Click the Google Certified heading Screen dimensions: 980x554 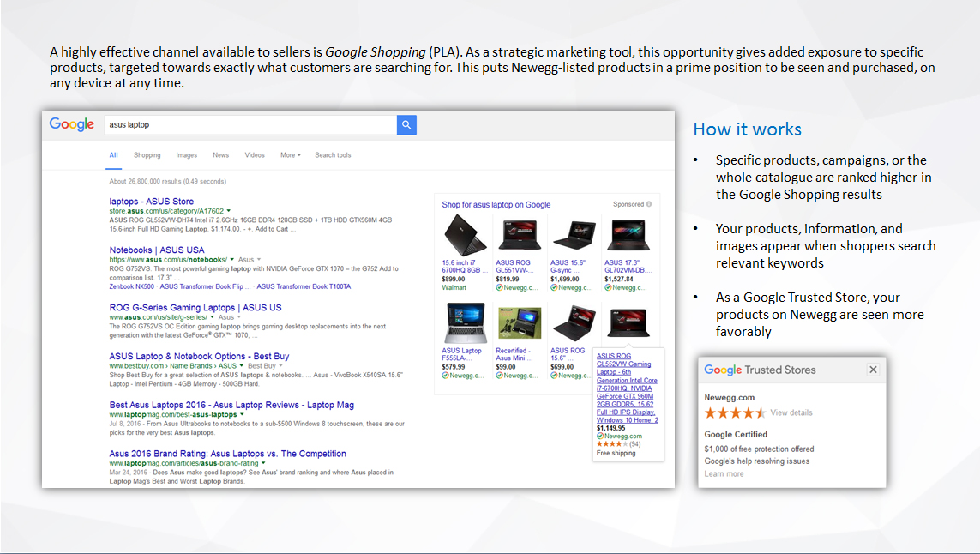(736, 435)
